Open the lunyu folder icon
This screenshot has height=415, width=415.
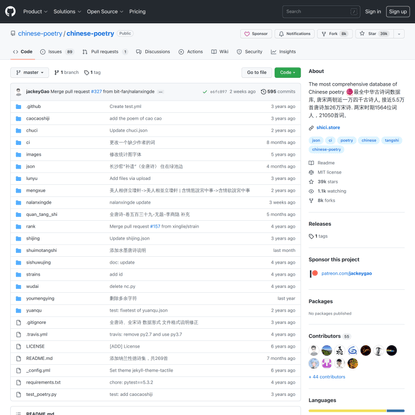(19, 179)
